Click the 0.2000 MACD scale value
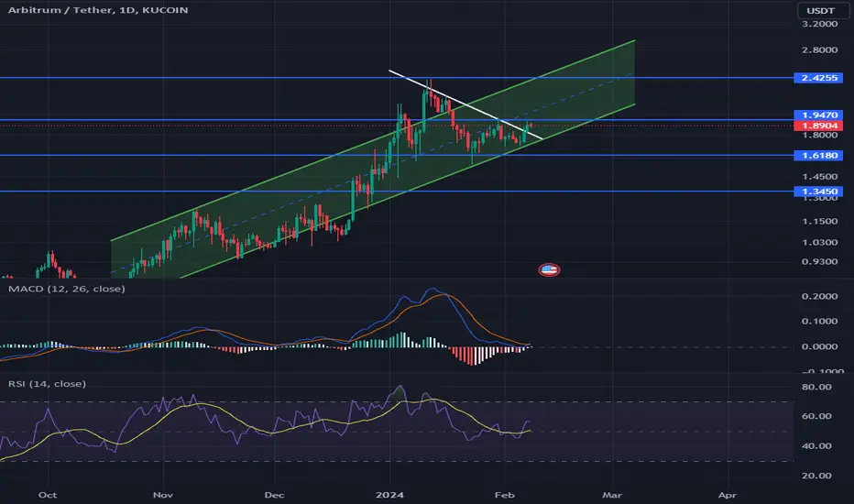 click(820, 296)
